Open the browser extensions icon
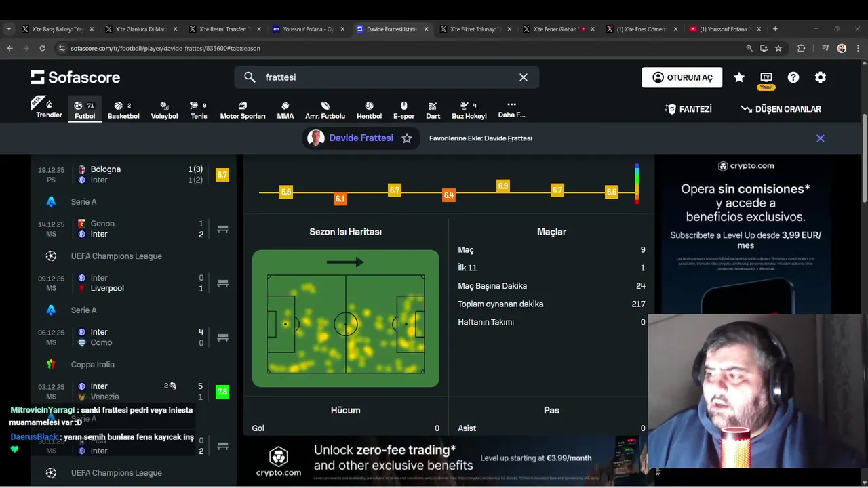The height and width of the screenshot is (488, 868). coord(802,48)
